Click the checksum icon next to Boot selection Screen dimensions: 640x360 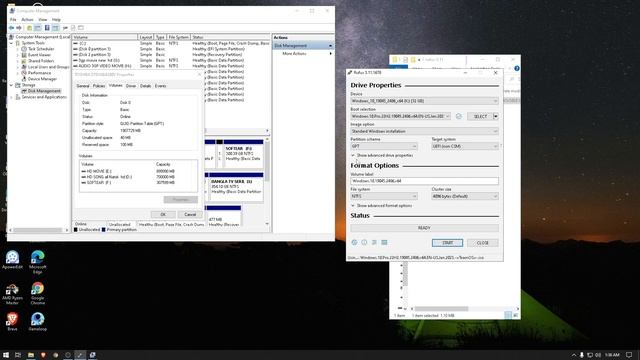point(459,116)
